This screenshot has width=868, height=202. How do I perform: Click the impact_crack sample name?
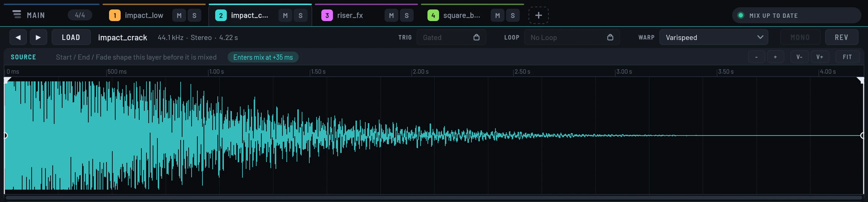click(x=122, y=37)
